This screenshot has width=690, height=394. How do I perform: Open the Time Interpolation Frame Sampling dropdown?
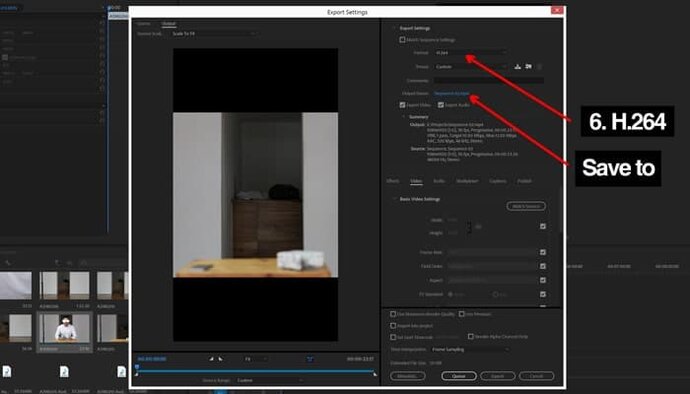470,349
